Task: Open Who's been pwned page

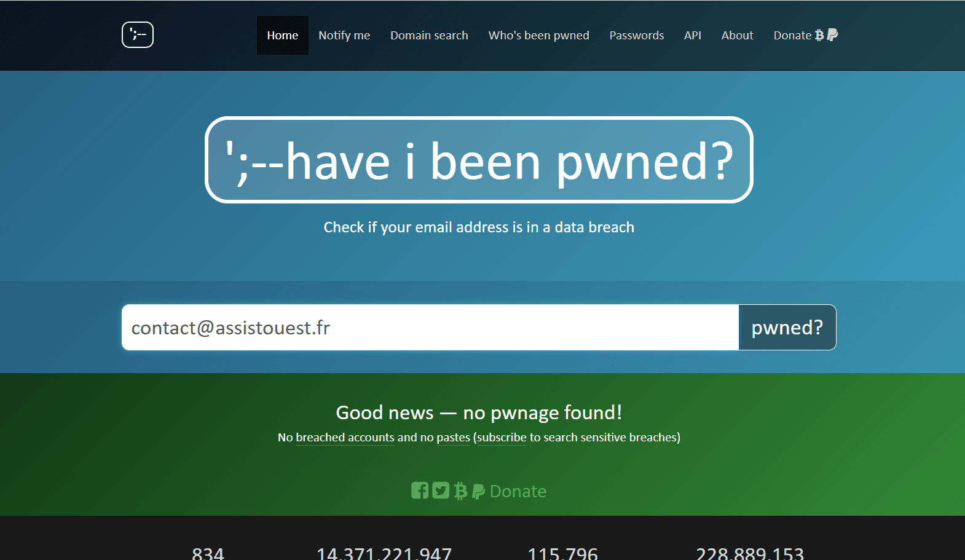Action: pyautogui.click(x=539, y=35)
